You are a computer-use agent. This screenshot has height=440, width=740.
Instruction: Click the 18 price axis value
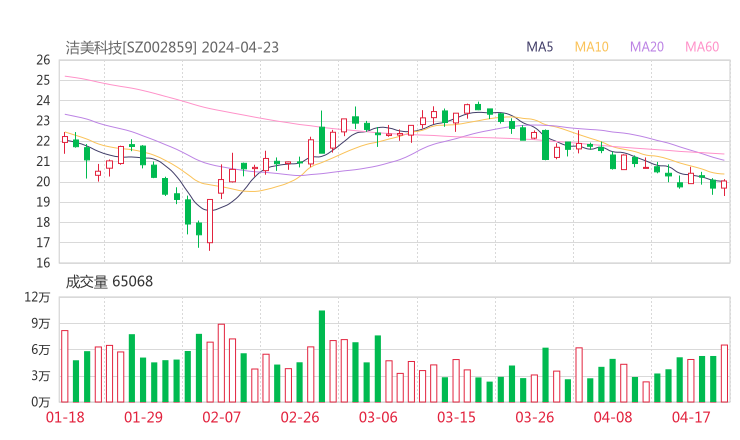pos(43,222)
